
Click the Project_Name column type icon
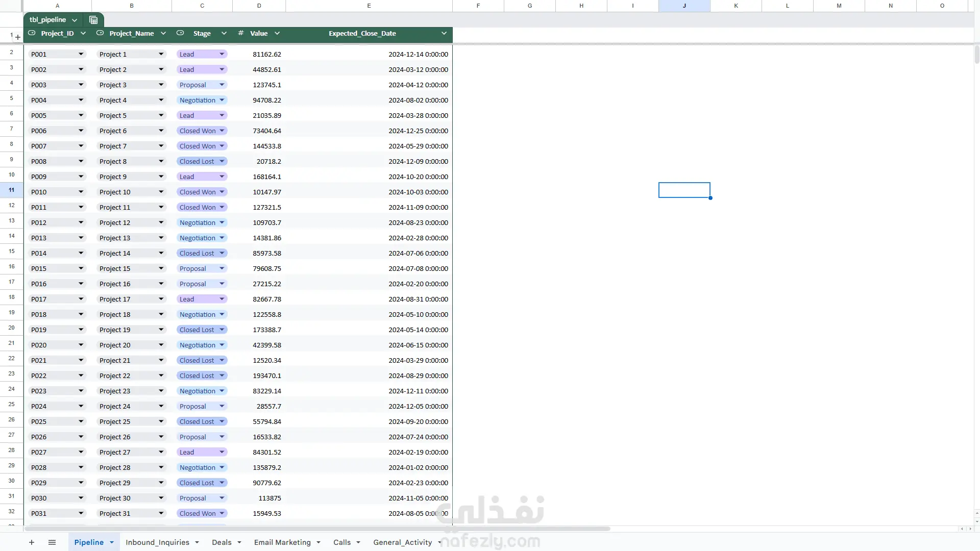click(100, 33)
